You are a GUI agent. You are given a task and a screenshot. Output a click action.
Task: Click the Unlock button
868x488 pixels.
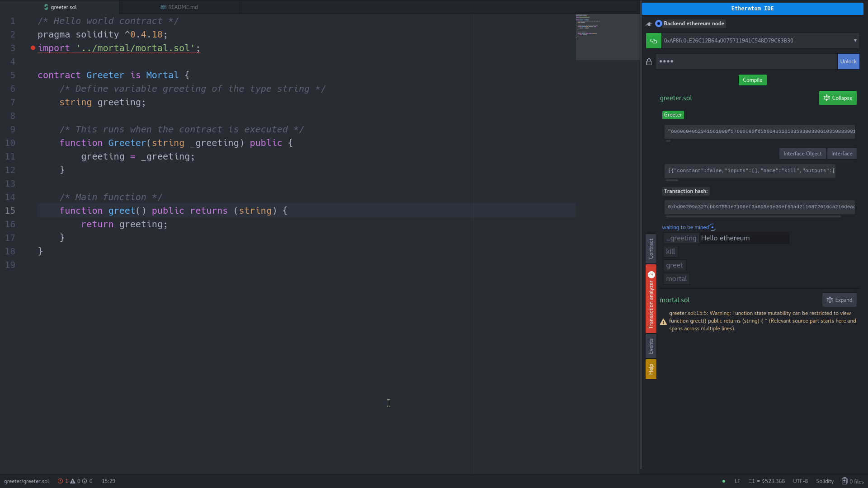tap(848, 61)
